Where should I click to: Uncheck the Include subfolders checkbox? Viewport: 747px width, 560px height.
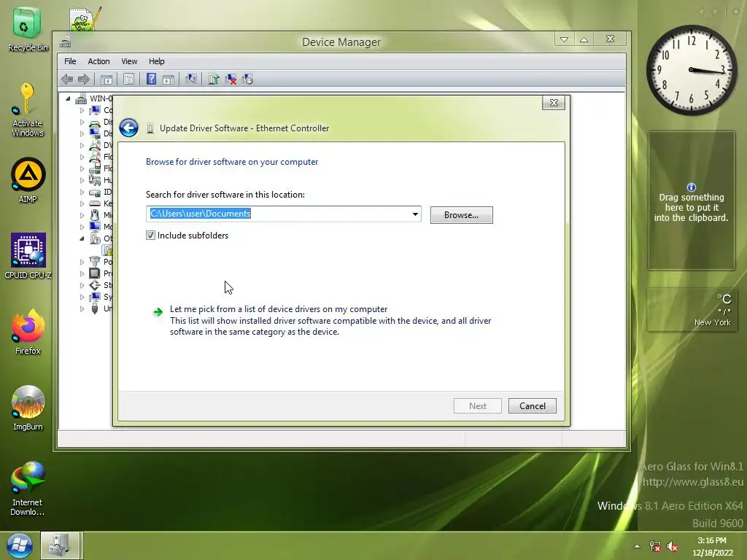[x=150, y=236]
